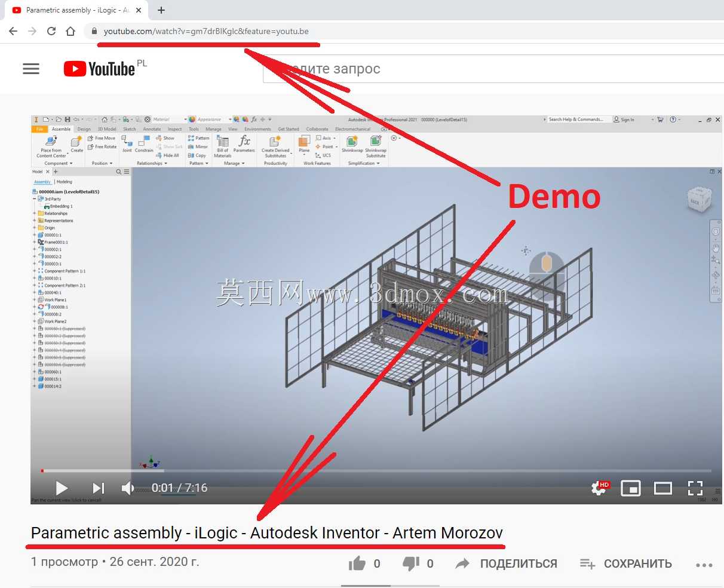
Task: Open the fx Parameters dialog
Action: [244, 144]
